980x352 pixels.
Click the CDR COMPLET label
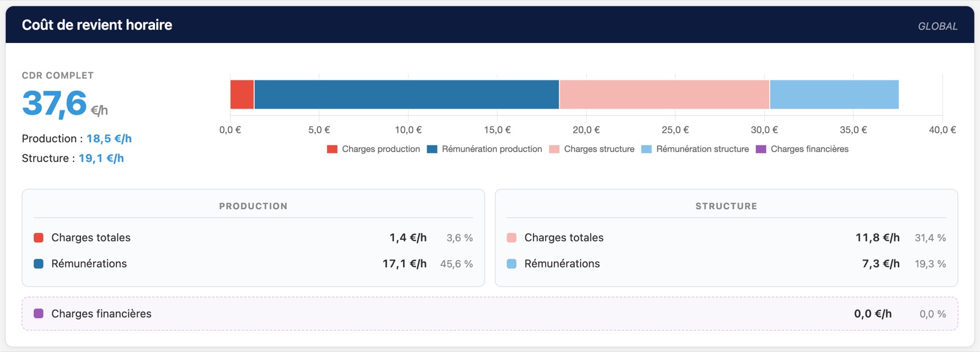[58, 75]
